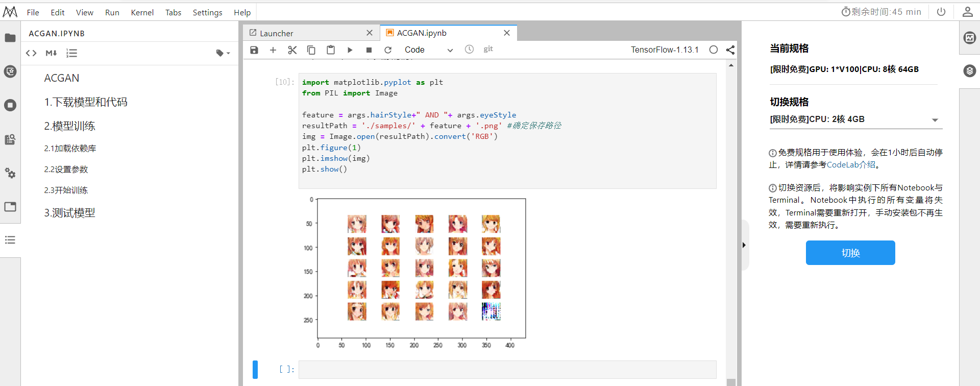Viewport: 980px width, 386px height.
Task: Collapse the right spec panel arrow
Action: point(744,245)
